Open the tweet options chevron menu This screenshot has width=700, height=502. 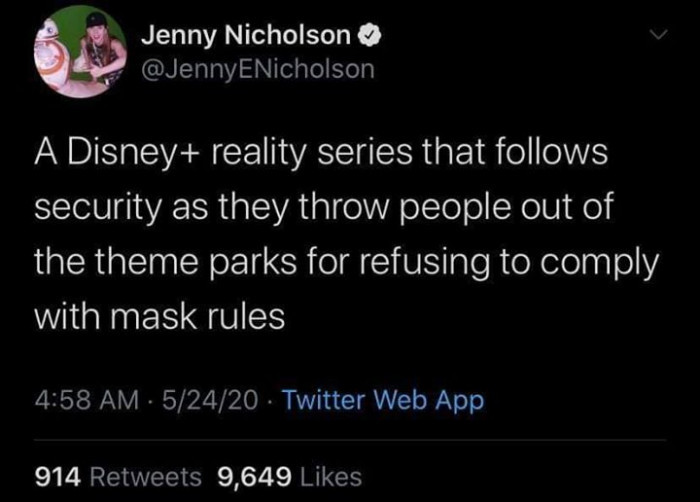[x=655, y=34]
